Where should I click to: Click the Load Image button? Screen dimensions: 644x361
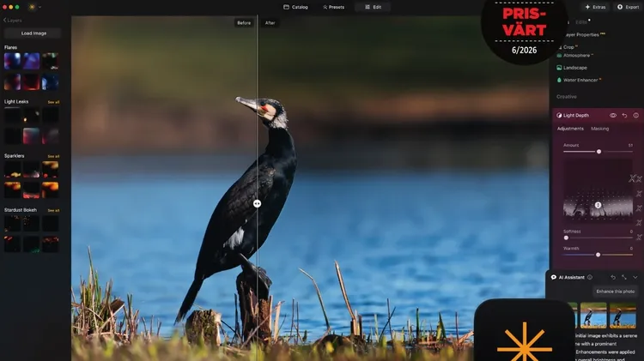(x=33, y=33)
